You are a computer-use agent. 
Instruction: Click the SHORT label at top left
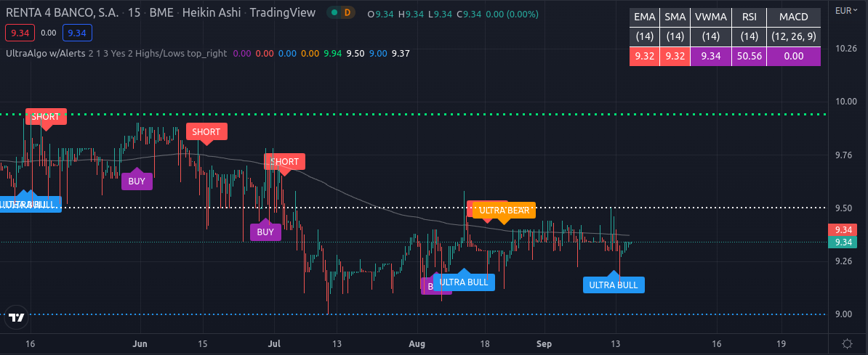coord(45,117)
